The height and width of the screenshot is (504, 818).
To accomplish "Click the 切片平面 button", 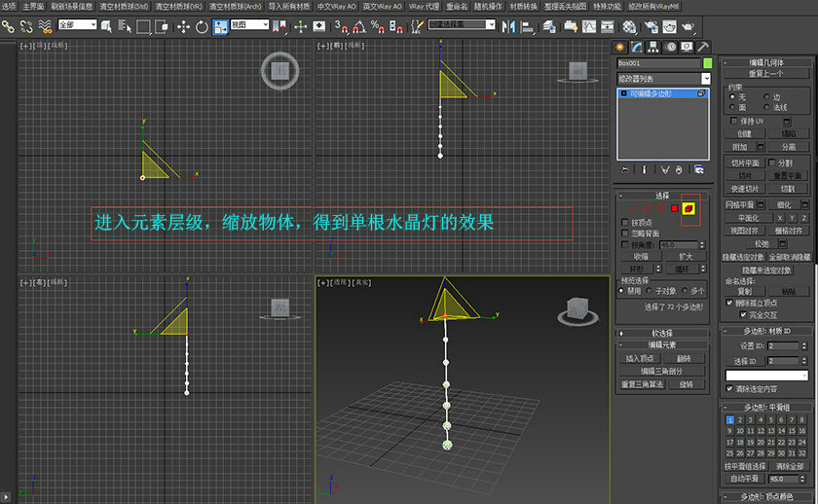I will click(744, 163).
